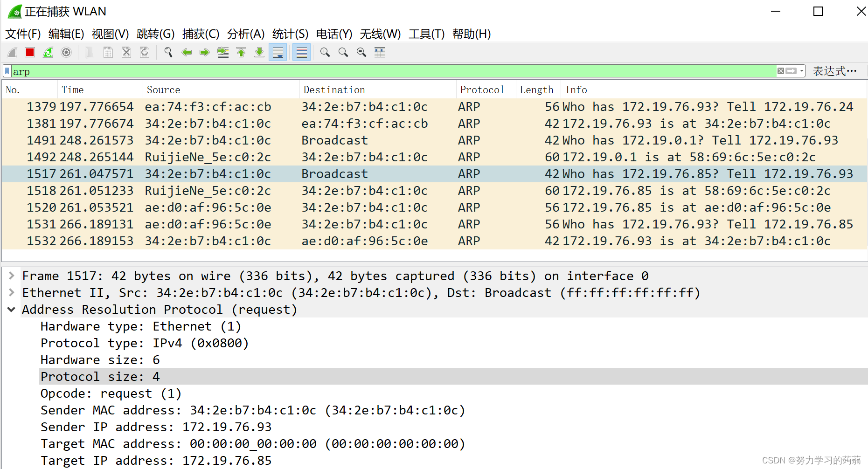The height and width of the screenshot is (469, 868).
Task: Select packet number 1532 row
Action: (434, 241)
